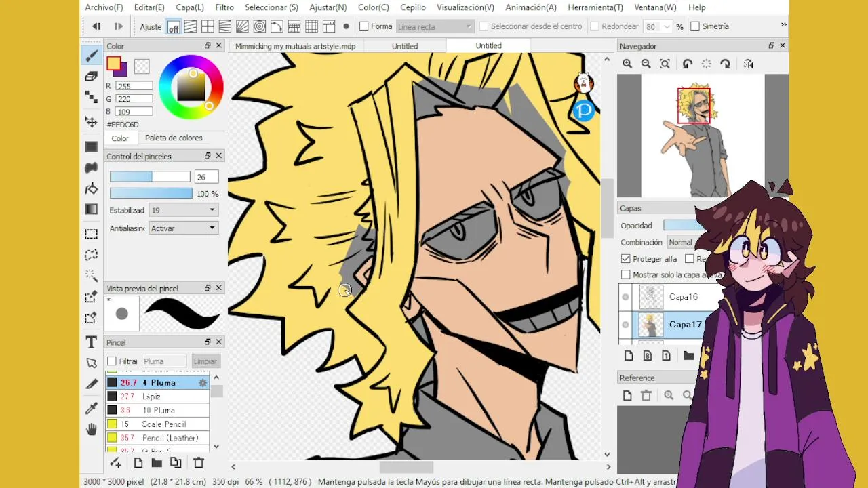The width and height of the screenshot is (868, 488).
Task: Click the undo previous-step arrow
Action: click(96, 26)
